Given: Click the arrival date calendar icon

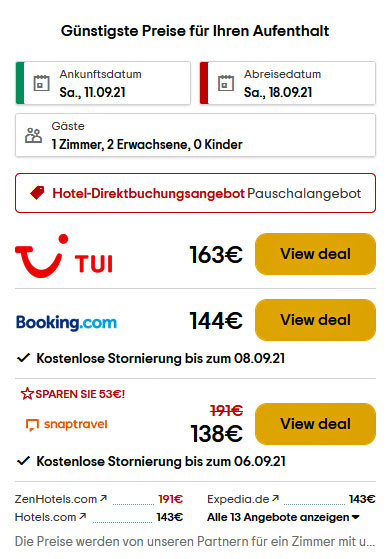Looking at the screenshot, I should pos(41,83).
